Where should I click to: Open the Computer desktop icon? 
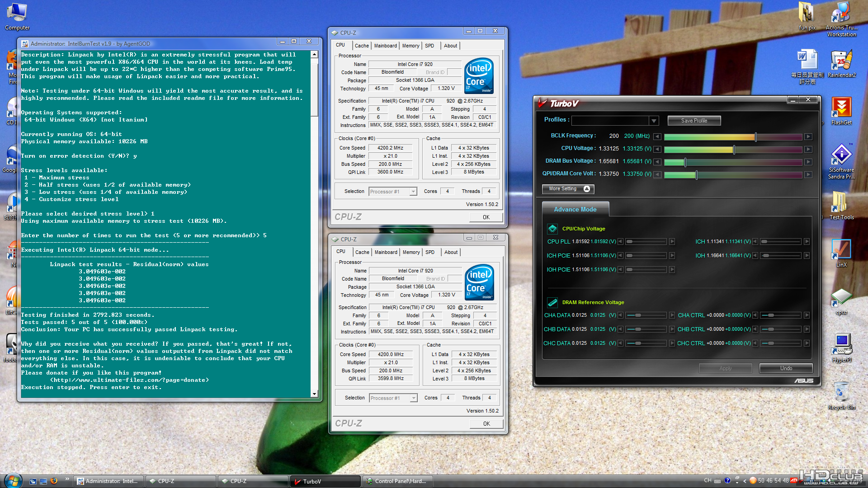pos(17,14)
